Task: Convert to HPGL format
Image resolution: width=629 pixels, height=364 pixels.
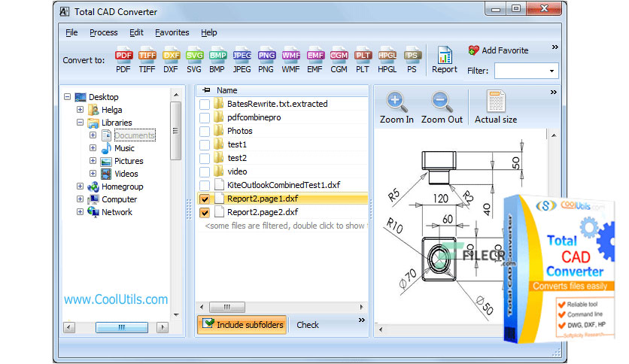Action: point(387,60)
